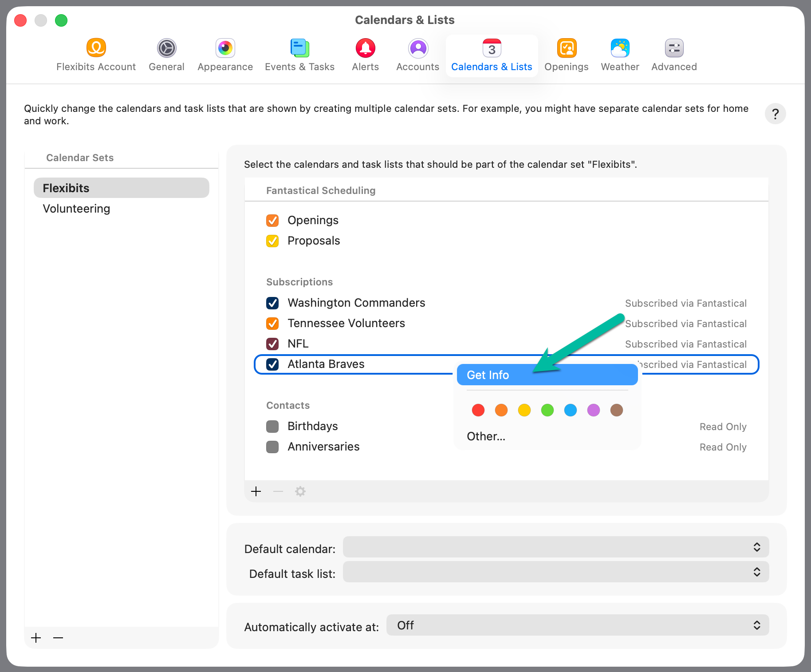Switch to the Weather tab label
This screenshot has height=672, width=811.
pyautogui.click(x=620, y=67)
